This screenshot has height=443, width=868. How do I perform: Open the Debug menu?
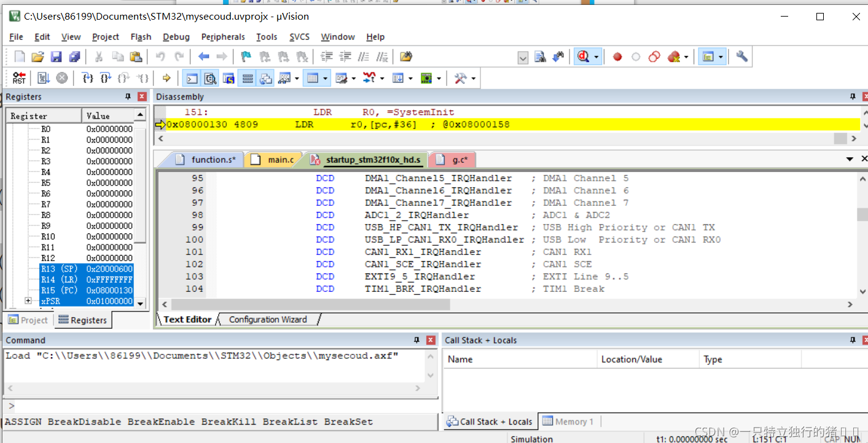coord(176,37)
